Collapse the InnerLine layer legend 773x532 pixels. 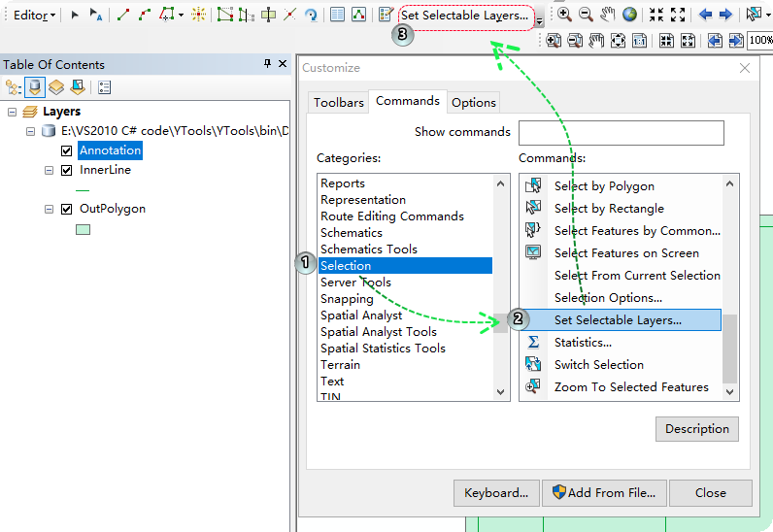49,170
